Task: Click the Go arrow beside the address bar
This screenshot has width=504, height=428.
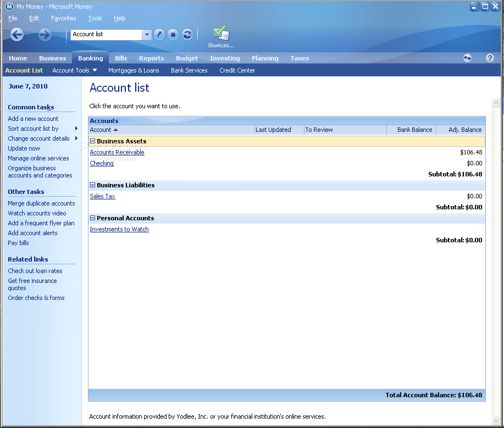Action: click(159, 34)
